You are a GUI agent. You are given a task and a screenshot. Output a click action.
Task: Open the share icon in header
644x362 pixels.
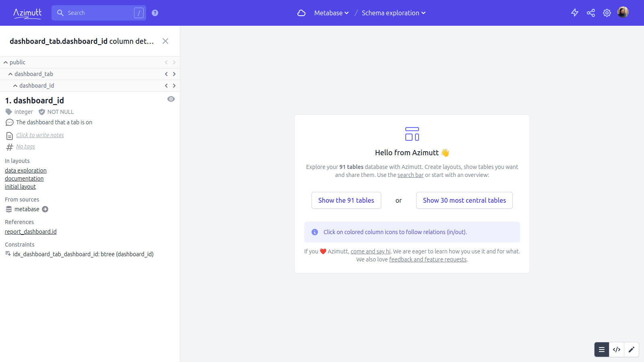click(x=591, y=13)
